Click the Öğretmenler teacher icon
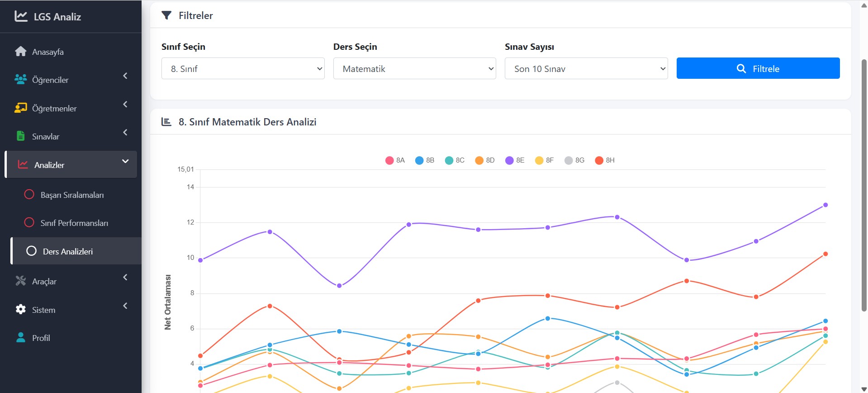This screenshot has height=393, width=868. click(x=20, y=108)
